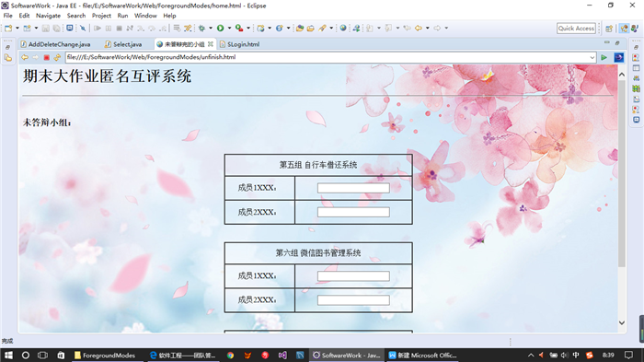Show hidden tray icons chevron

[531, 355]
